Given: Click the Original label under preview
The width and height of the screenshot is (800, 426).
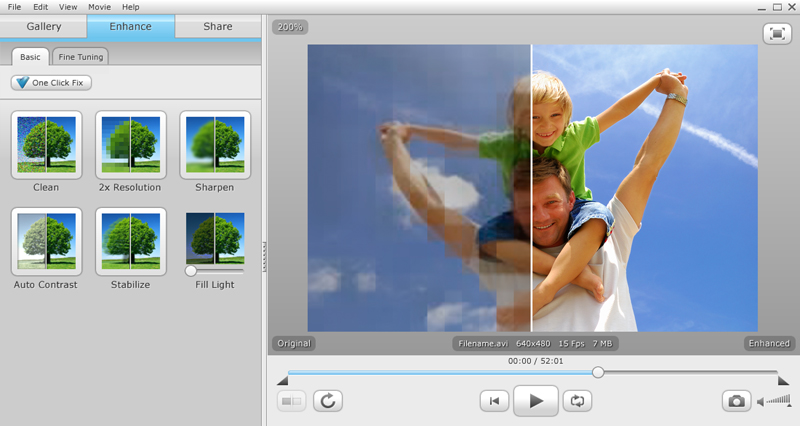Looking at the screenshot, I should tap(293, 343).
